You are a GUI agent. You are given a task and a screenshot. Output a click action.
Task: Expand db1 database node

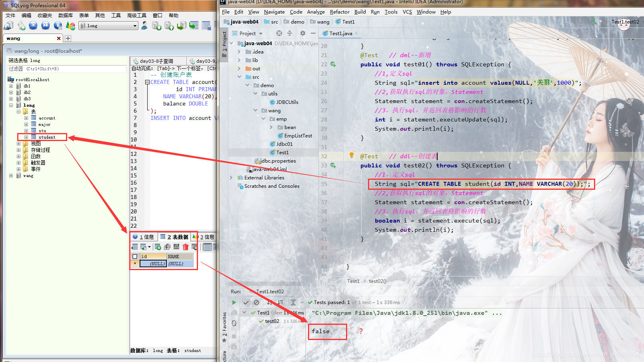[x=11, y=86]
